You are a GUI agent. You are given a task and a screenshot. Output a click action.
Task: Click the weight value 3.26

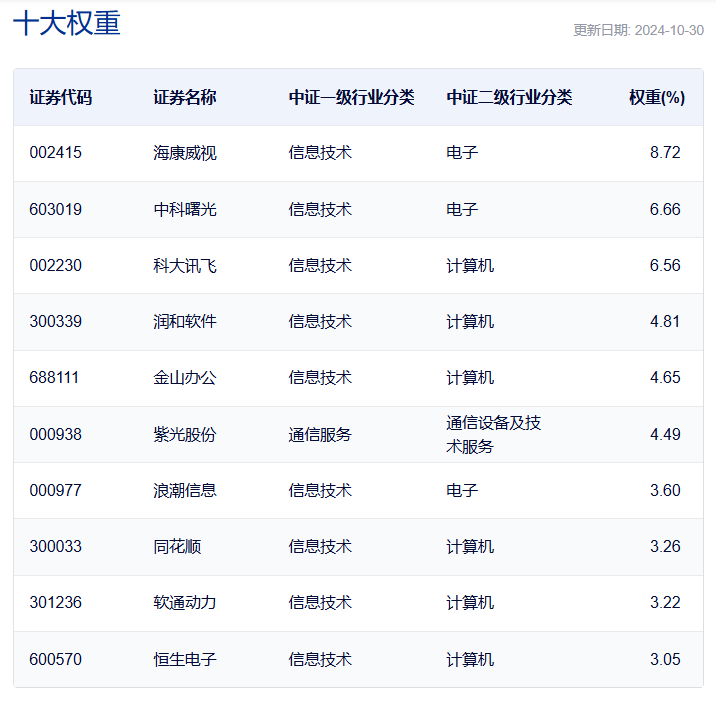coord(665,547)
